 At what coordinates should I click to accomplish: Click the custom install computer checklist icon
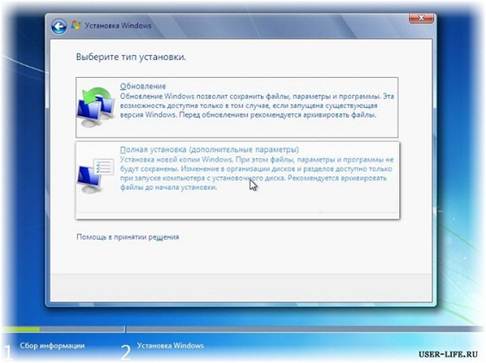point(96,176)
